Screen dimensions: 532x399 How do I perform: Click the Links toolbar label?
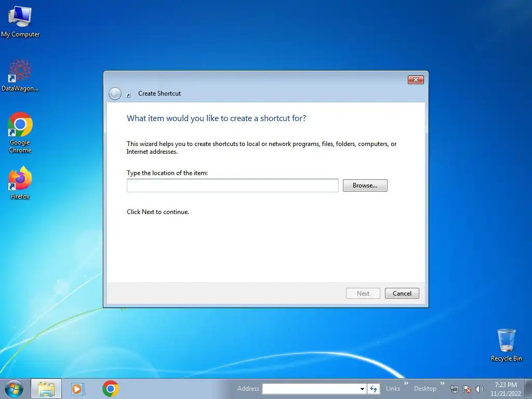click(393, 389)
